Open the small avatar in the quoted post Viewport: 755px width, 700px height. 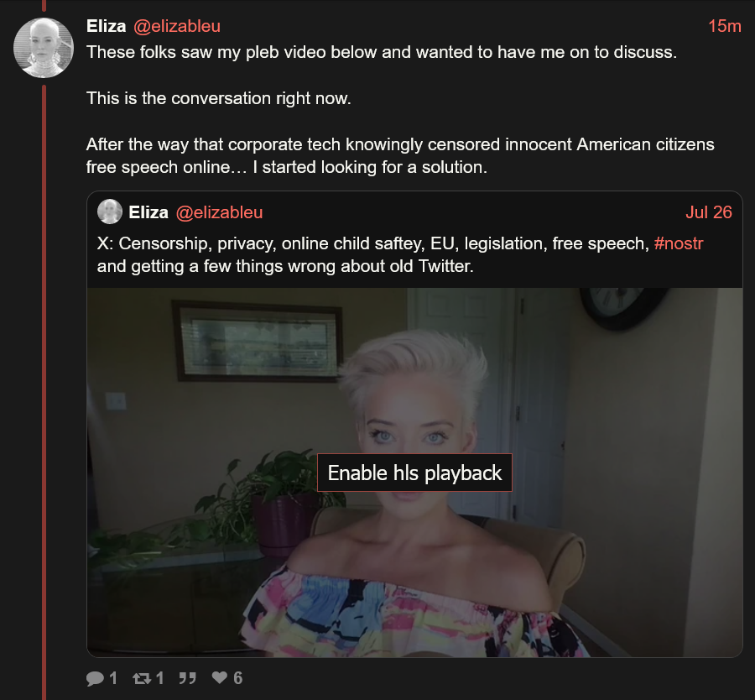tap(110, 212)
